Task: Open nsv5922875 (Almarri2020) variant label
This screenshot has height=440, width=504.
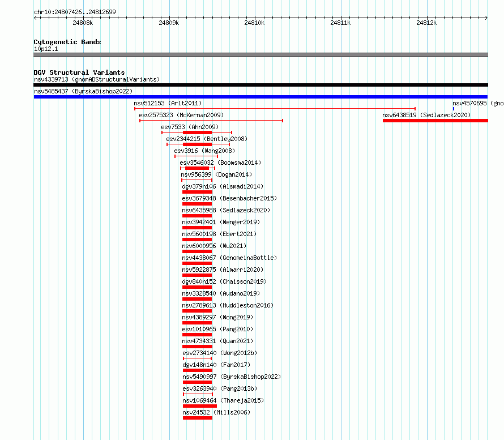Action: pyautogui.click(x=223, y=270)
